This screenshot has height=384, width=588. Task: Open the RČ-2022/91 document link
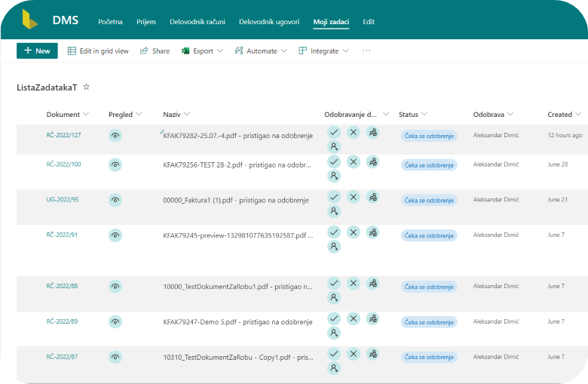pos(63,235)
